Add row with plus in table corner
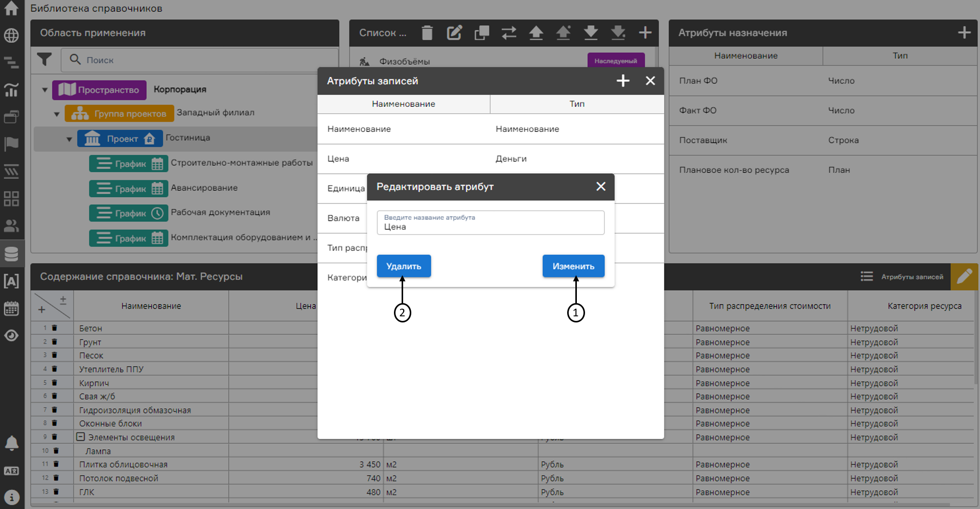Image resolution: width=980 pixels, height=509 pixels. (42, 310)
